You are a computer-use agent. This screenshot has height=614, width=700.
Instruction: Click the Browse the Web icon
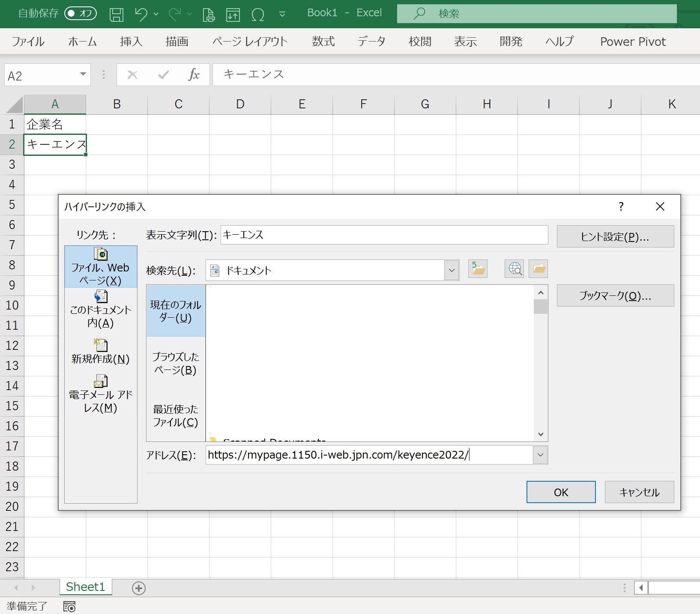[515, 269]
